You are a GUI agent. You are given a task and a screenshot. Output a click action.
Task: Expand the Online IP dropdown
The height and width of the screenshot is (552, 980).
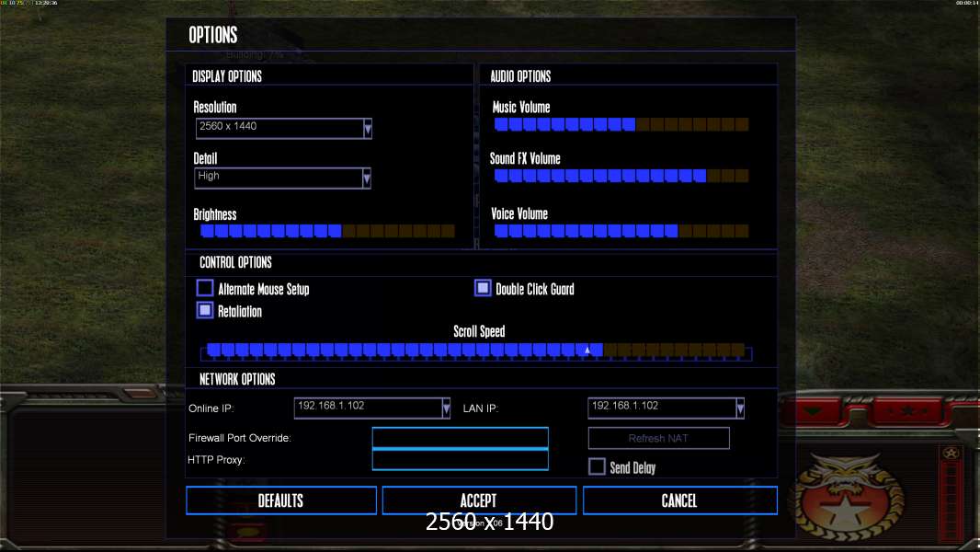[446, 408]
